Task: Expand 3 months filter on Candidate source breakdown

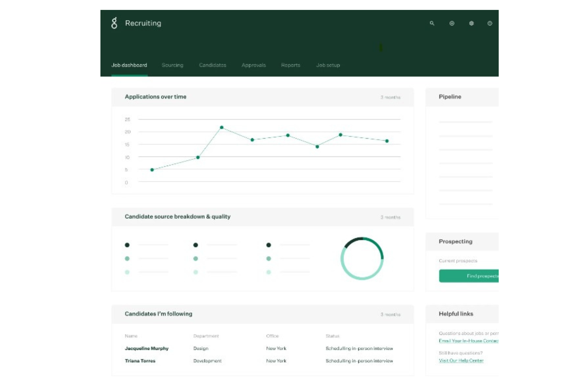Action: (390, 217)
